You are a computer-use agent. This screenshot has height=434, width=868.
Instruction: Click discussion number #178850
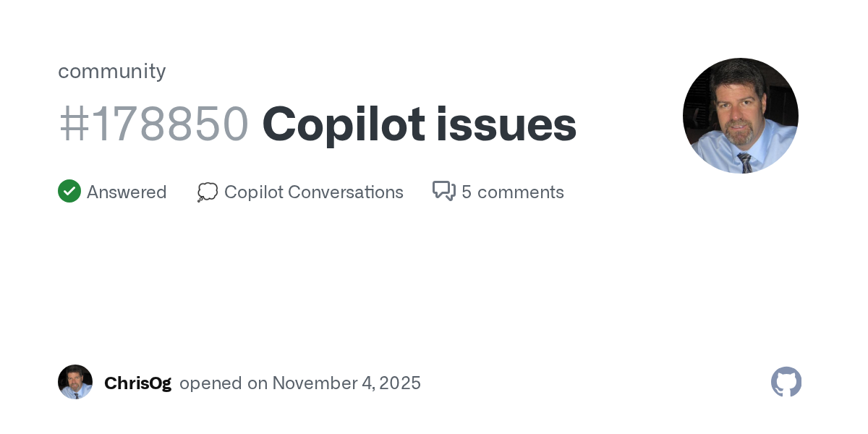pyautogui.click(x=153, y=124)
